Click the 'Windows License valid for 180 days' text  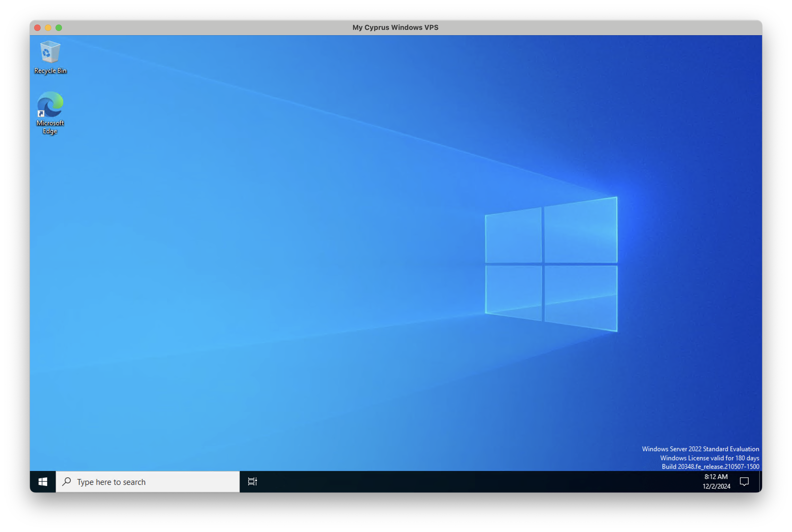[709, 458]
